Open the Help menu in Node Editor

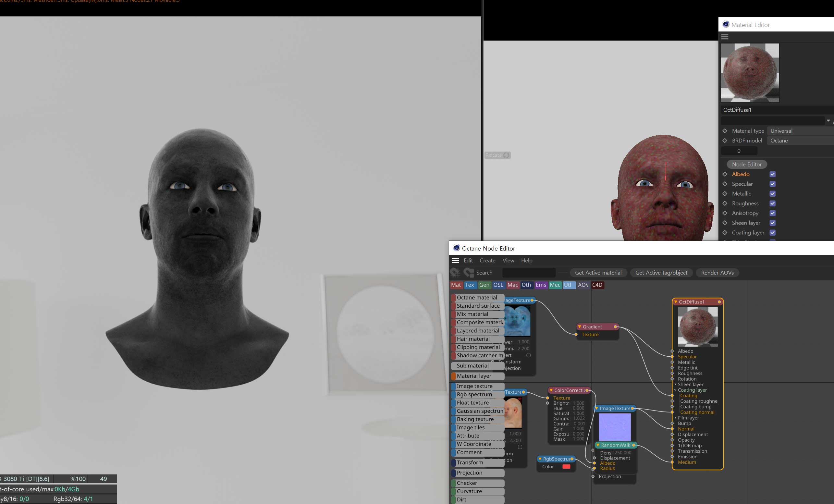tap(527, 260)
